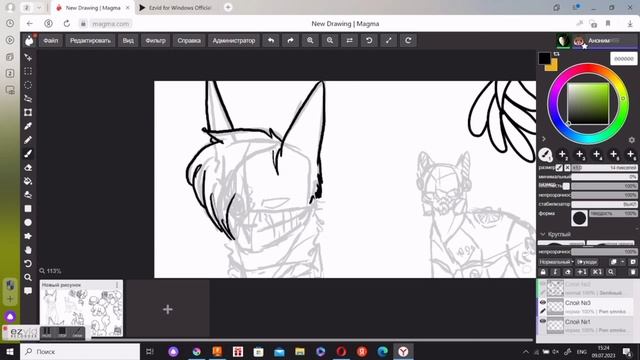Click the fit to screen expand icon
The image size is (640, 360).
coord(388,40)
